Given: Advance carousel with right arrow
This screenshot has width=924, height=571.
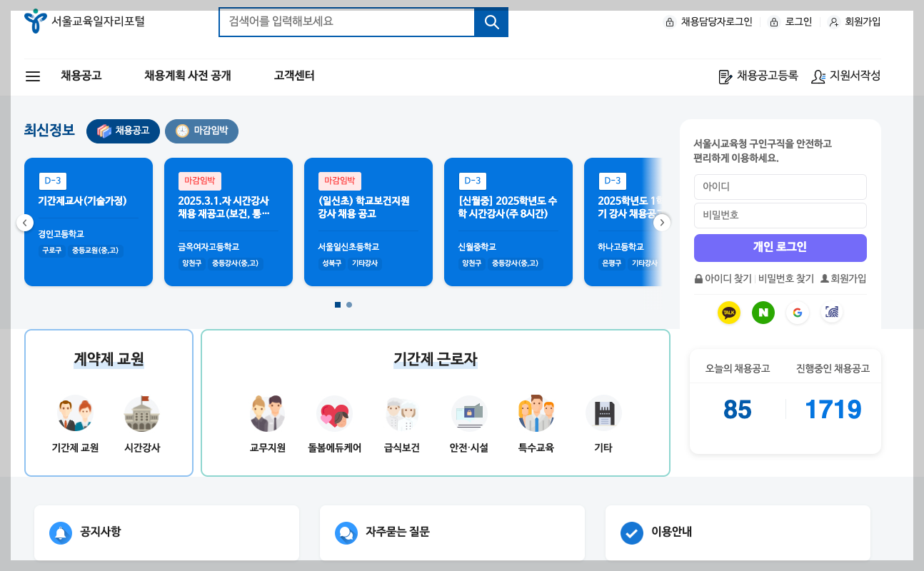Looking at the screenshot, I should pos(662,222).
